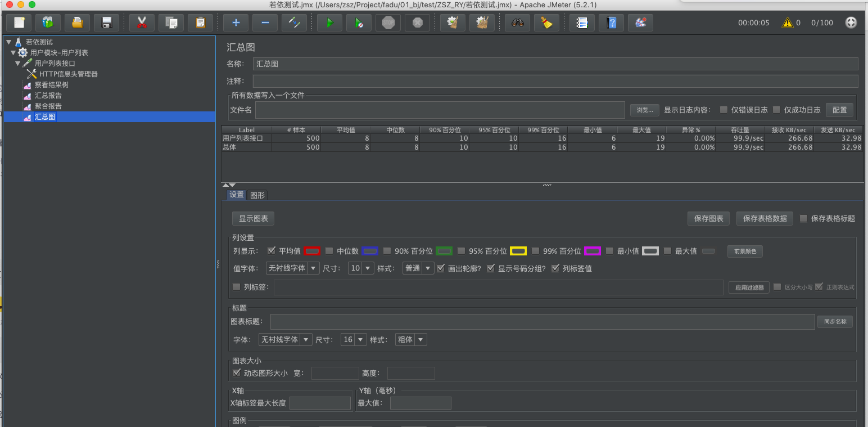This screenshot has width=868, height=427.
Task: Check the 99% 百分位 checkbox
Action: [x=536, y=251]
